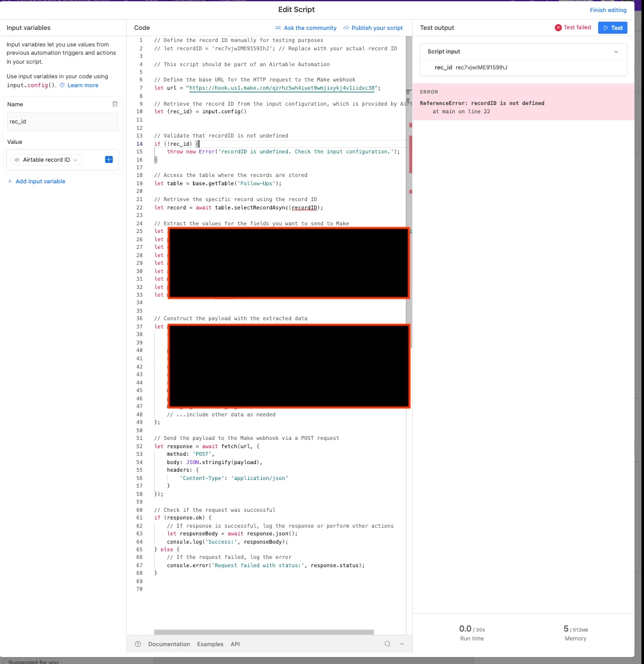
Task: Click the blue plus button beside Airtable record ID
Action: [109, 160]
